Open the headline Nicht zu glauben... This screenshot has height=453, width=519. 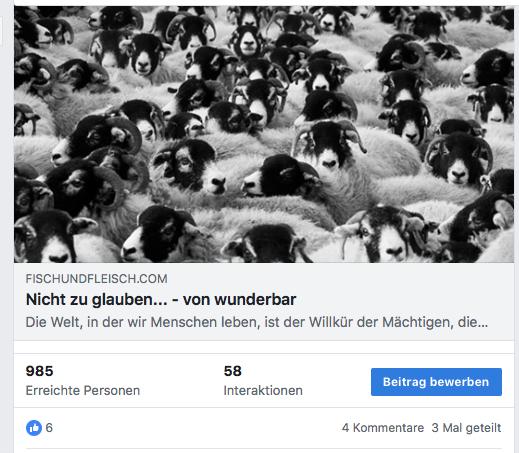tap(161, 299)
